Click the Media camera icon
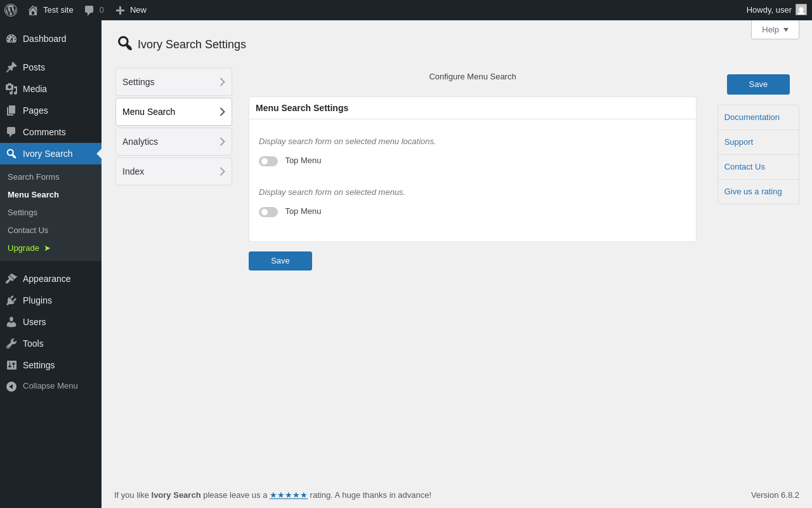Image resolution: width=812 pixels, height=508 pixels. [x=11, y=89]
